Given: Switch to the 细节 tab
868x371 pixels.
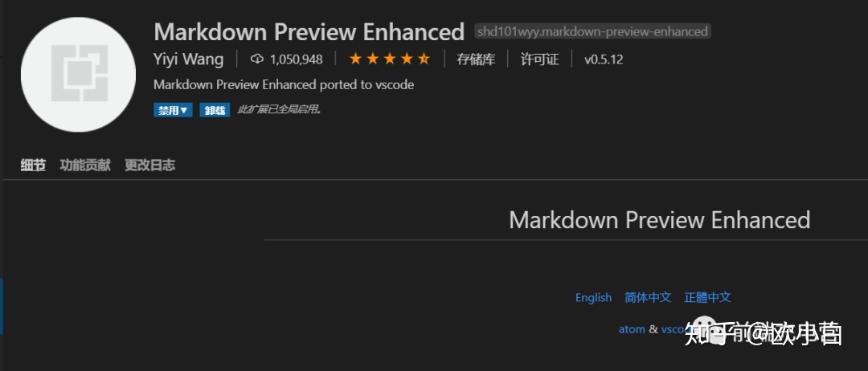Looking at the screenshot, I should [x=33, y=165].
